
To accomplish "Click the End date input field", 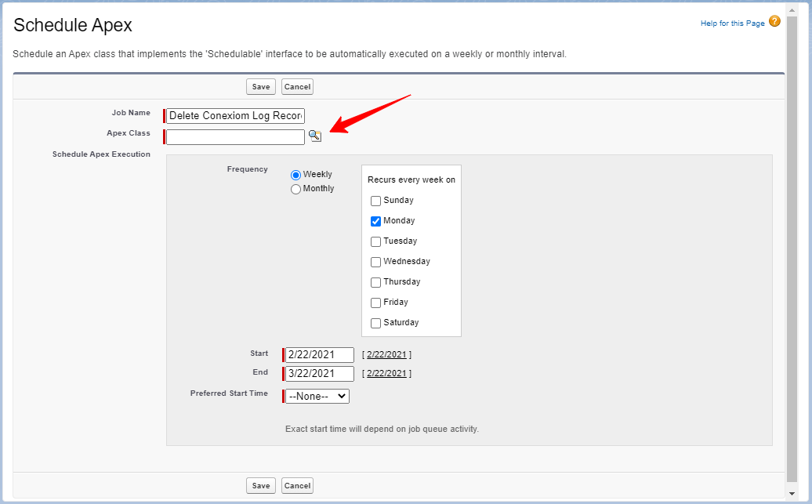I will (318, 373).
